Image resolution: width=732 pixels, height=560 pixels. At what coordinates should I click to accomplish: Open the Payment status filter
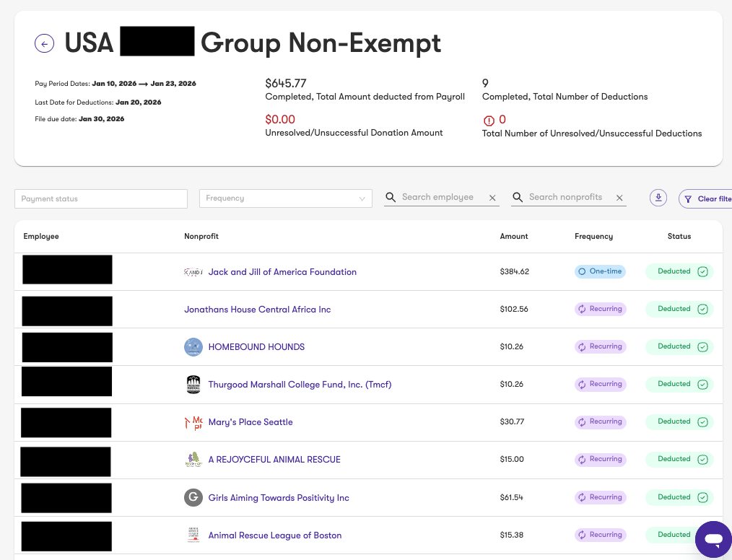[x=101, y=198]
